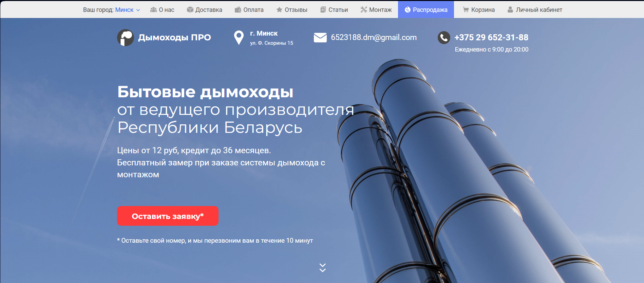
Task: Click the working hours Ежедневно с 9:00 до 20:00
Action: pyautogui.click(x=492, y=49)
